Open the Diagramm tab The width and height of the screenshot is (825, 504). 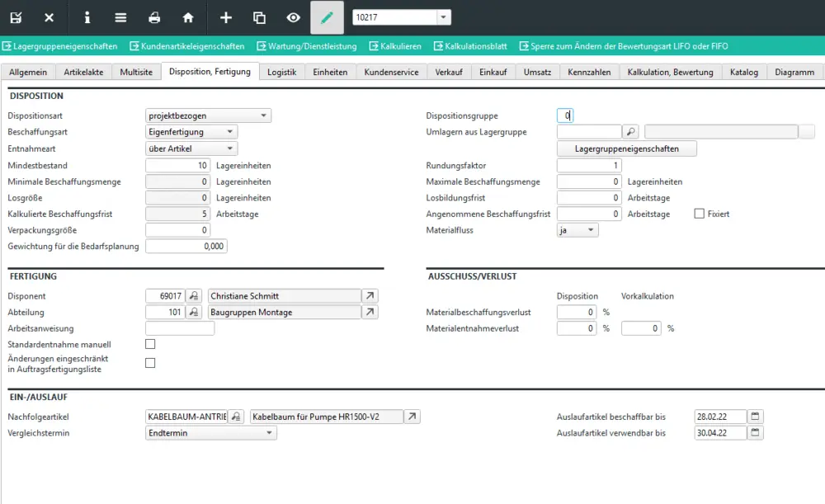[x=794, y=72]
